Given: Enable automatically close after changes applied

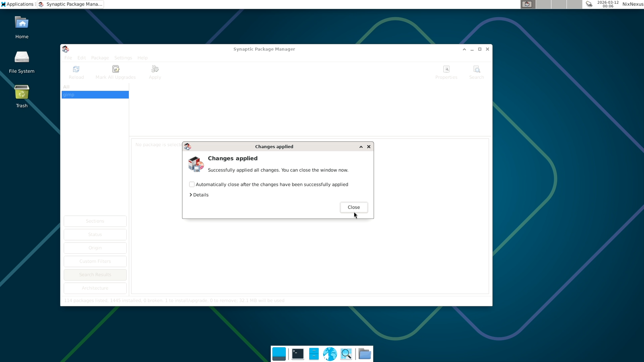Looking at the screenshot, I should tap(192, 184).
